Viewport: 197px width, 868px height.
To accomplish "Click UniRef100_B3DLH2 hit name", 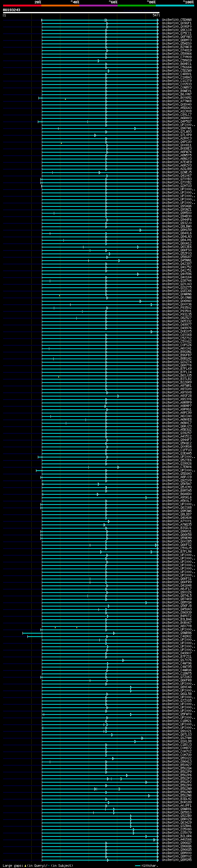I will (x=177, y=799).
